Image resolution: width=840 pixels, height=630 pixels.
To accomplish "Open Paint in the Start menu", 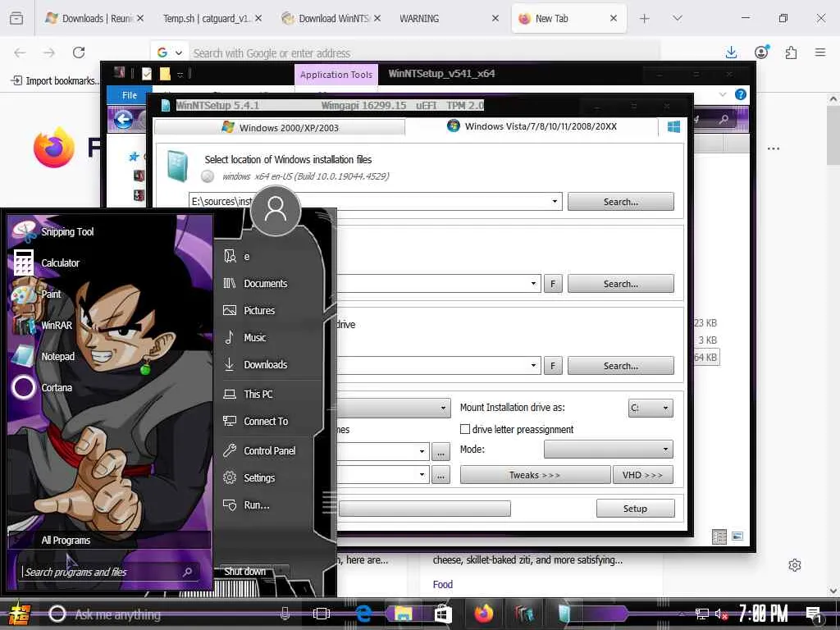I will [38, 294].
